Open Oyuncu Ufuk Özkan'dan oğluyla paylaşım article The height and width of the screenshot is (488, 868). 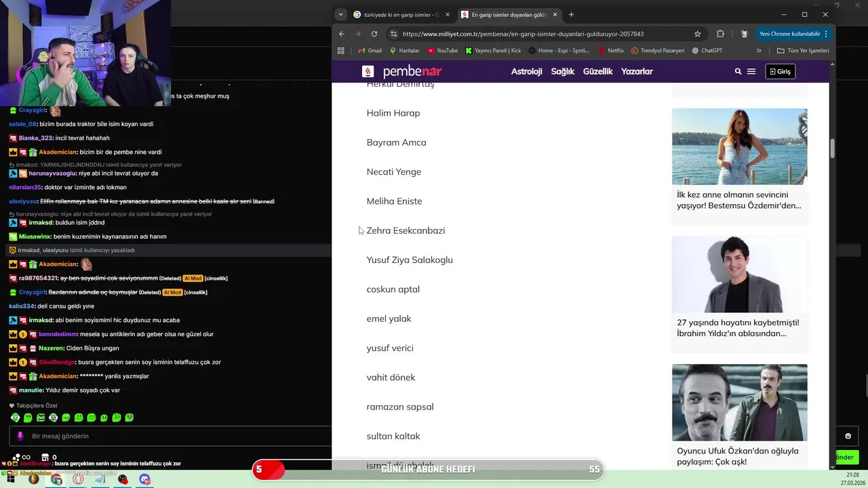737,456
